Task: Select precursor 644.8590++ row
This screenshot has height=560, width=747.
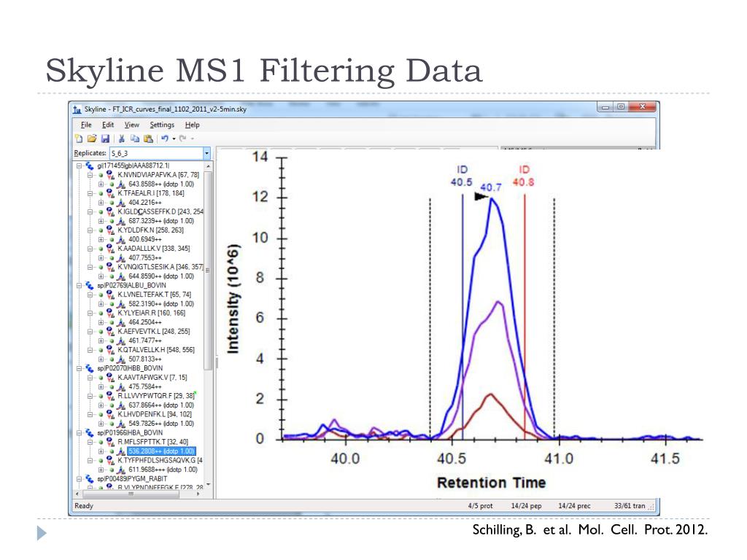Action: [x=161, y=276]
